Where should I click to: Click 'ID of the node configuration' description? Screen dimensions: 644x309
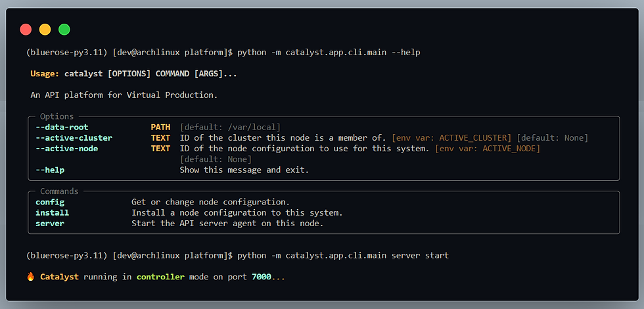click(x=305, y=149)
